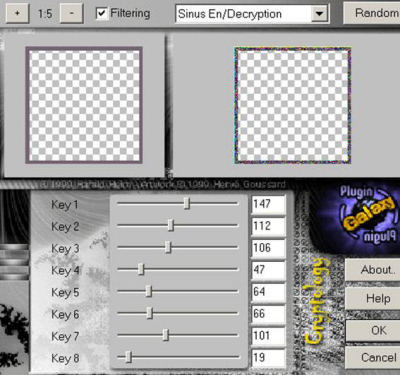
Task: Click the Key 4 slider handle
Action: point(141,269)
